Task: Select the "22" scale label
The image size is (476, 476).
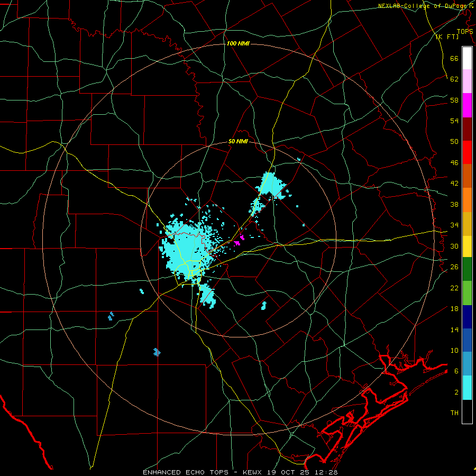Action: coord(454,288)
